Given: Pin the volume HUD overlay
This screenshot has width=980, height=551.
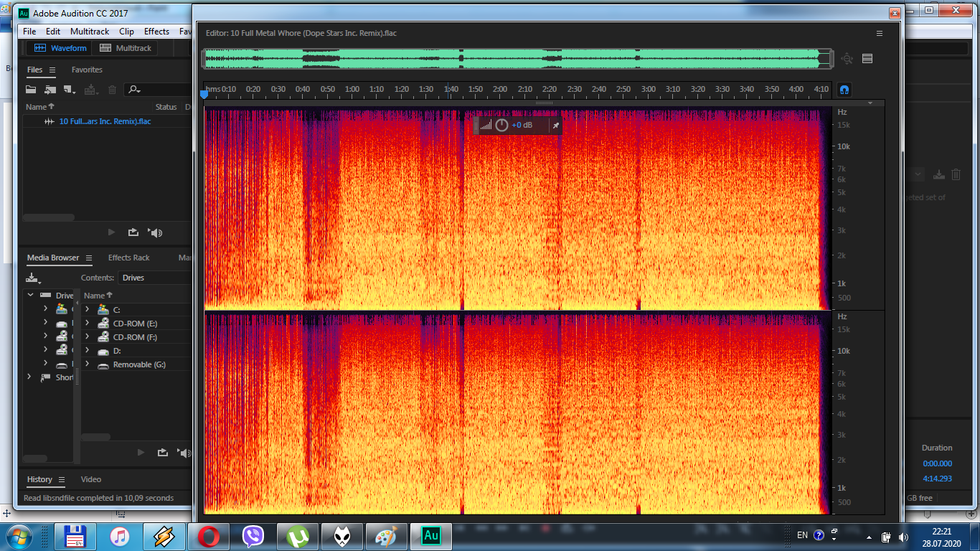Looking at the screenshot, I should 555,125.
